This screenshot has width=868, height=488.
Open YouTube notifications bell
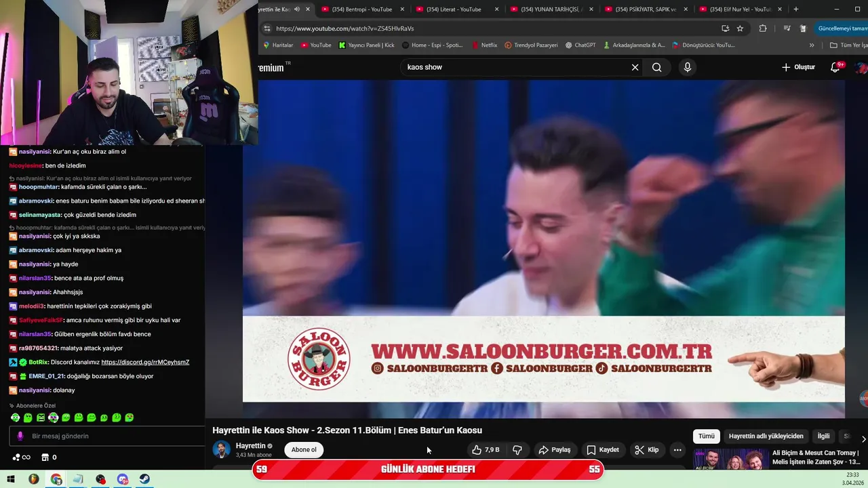tap(835, 67)
